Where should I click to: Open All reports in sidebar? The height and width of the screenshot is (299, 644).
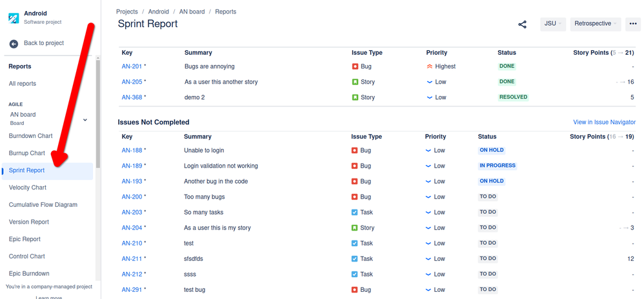pos(23,84)
